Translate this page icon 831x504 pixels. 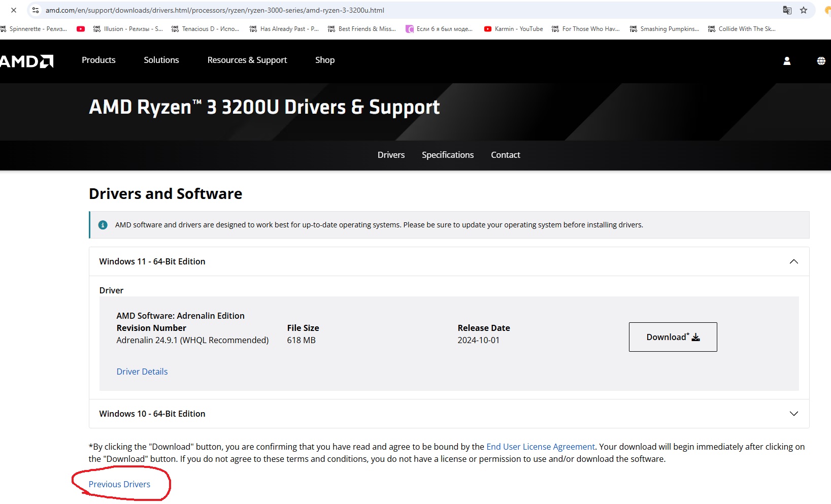pos(787,10)
